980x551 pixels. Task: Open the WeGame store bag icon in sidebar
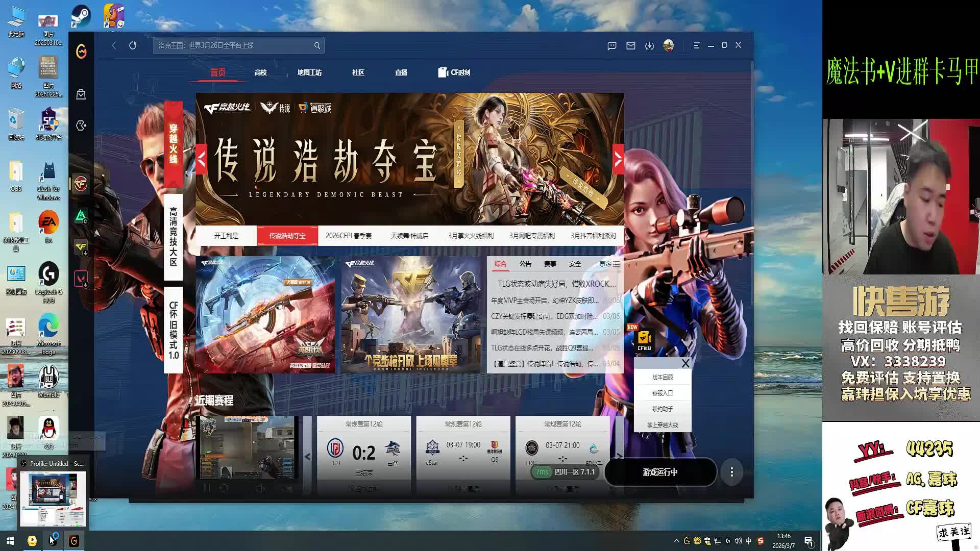coord(80,94)
